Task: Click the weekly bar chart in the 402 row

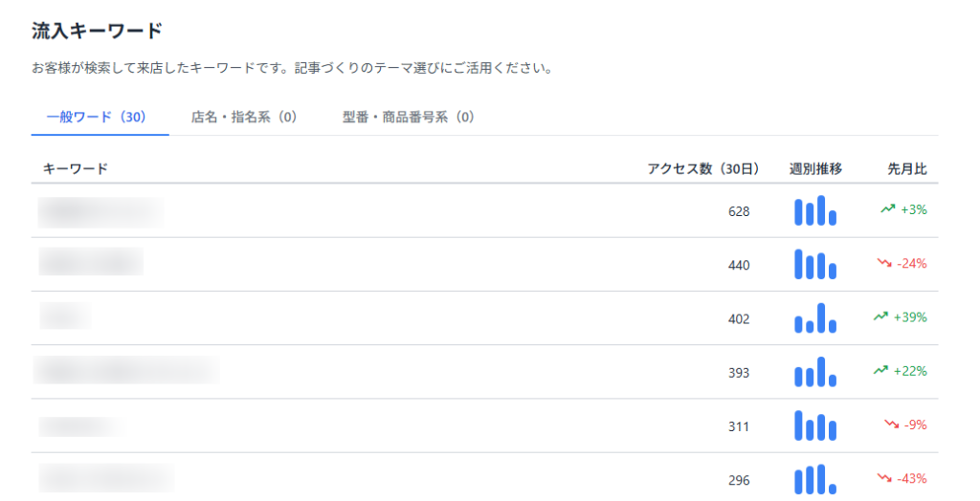Action: point(815,318)
